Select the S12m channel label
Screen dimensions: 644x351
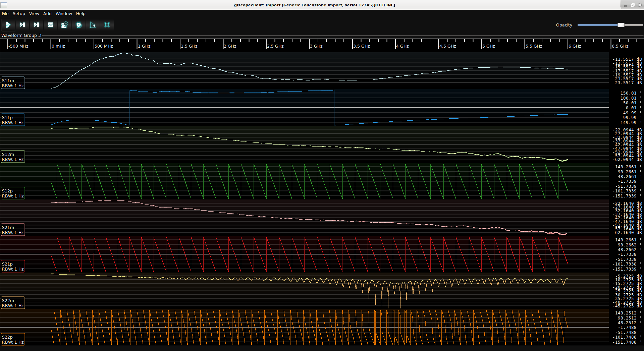[x=13, y=157]
